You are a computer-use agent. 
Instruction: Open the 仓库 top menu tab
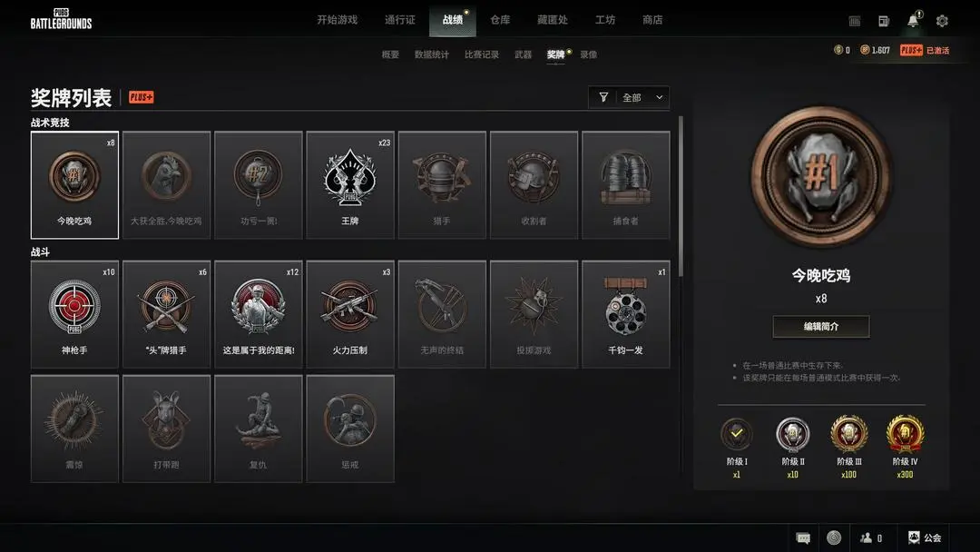(x=500, y=20)
